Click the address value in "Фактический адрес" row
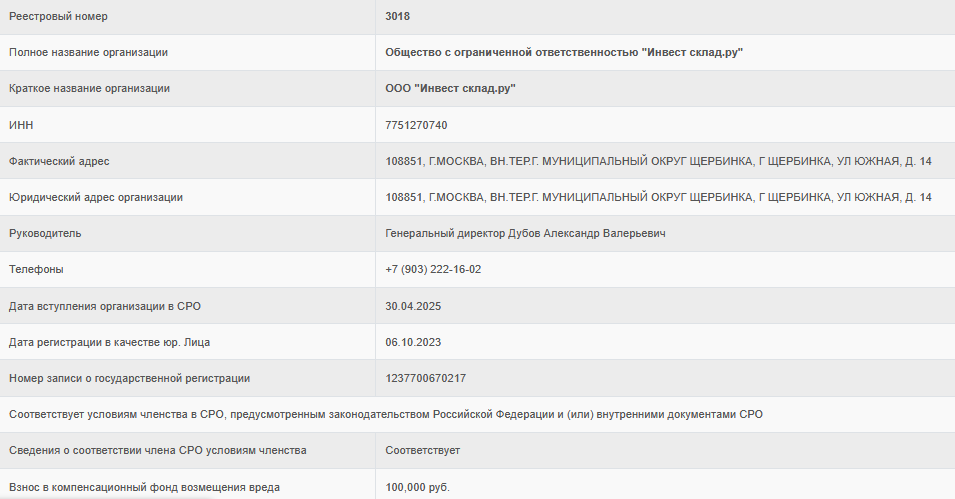The width and height of the screenshot is (955, 499). point(658,161)
